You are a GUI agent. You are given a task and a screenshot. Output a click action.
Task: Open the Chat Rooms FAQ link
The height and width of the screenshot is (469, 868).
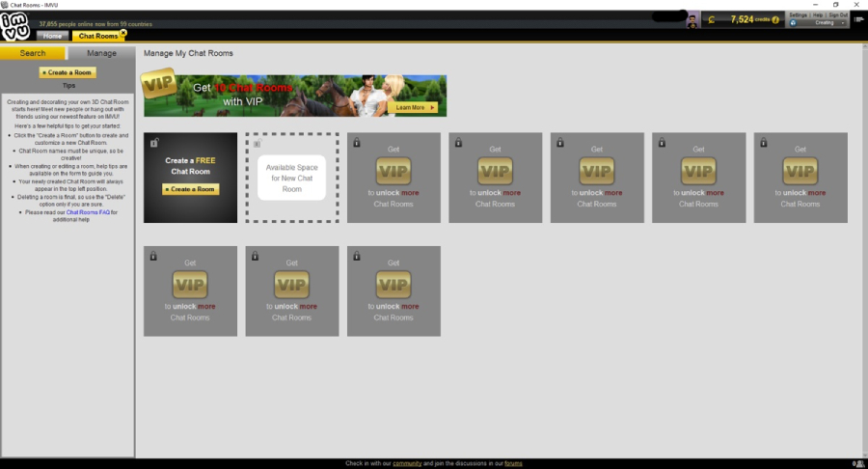pyautogui.click(x=88, y=212)
